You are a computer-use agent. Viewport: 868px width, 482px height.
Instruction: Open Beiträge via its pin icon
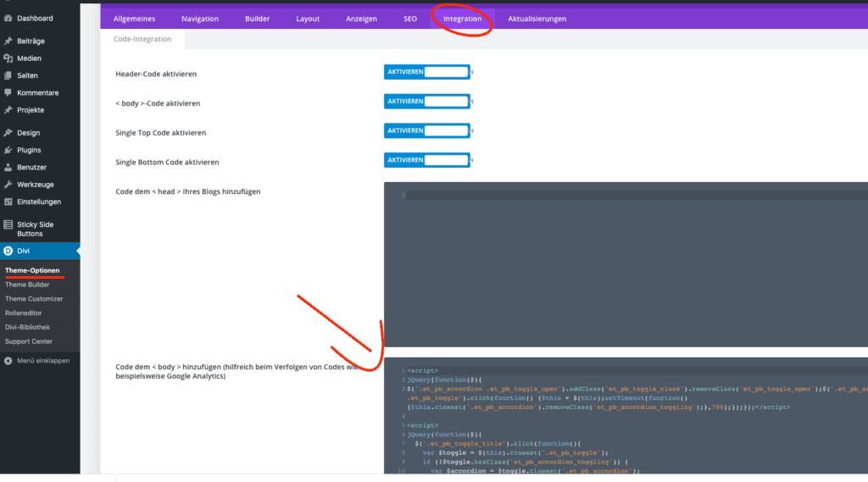pyautogui.click(x=8, y=41)
